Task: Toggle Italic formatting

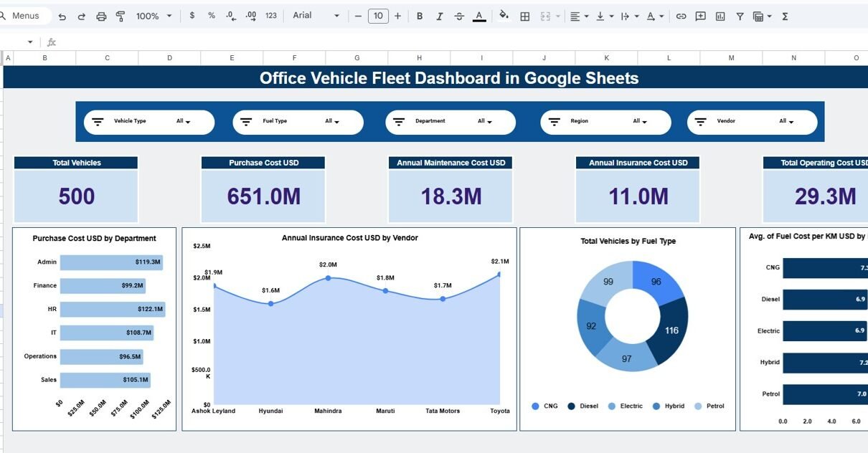Action: 439,16
